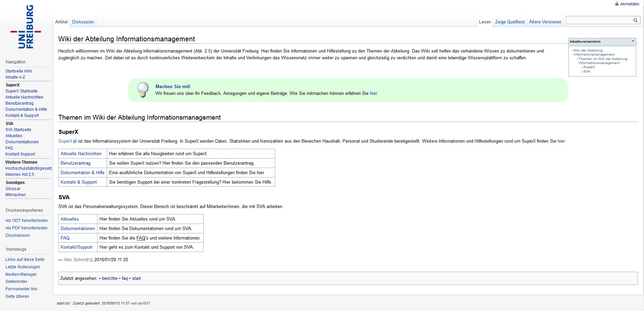Viewport: 644px width, 311px height.
Task: Open Aktuelles in the SVA table
Action: pyautogui.click(x=70, y=219)
